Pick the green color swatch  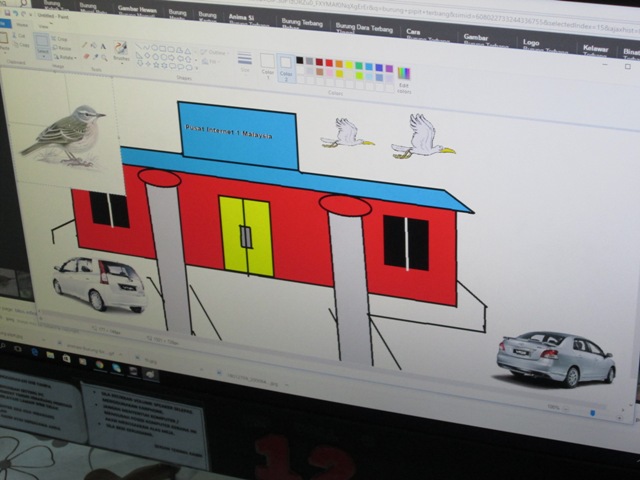pos(359,65)
